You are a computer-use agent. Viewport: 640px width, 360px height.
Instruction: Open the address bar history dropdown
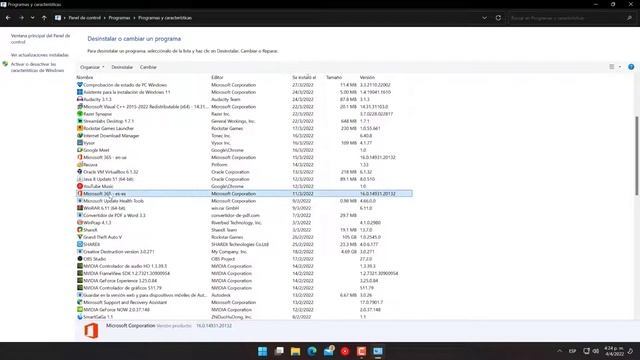point(484,18)
